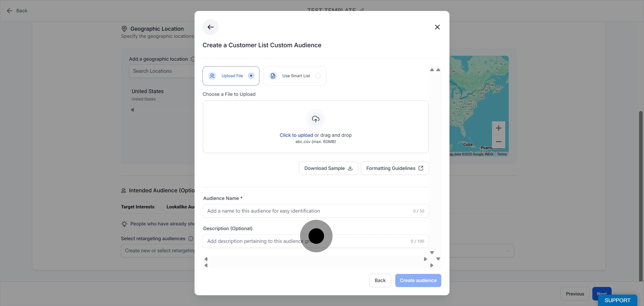Switch to the Target Interests tab
644x306 pixels.
tap(138, 207)
